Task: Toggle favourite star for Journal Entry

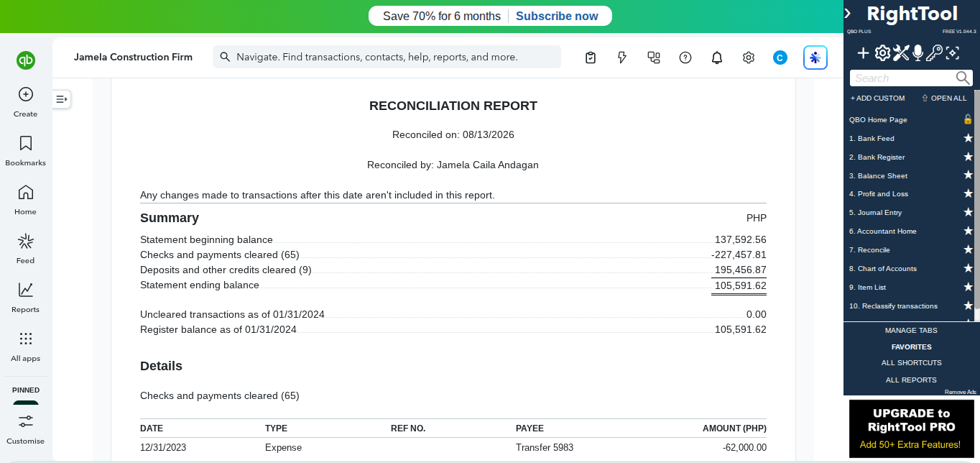Action: tap(968, 213)
